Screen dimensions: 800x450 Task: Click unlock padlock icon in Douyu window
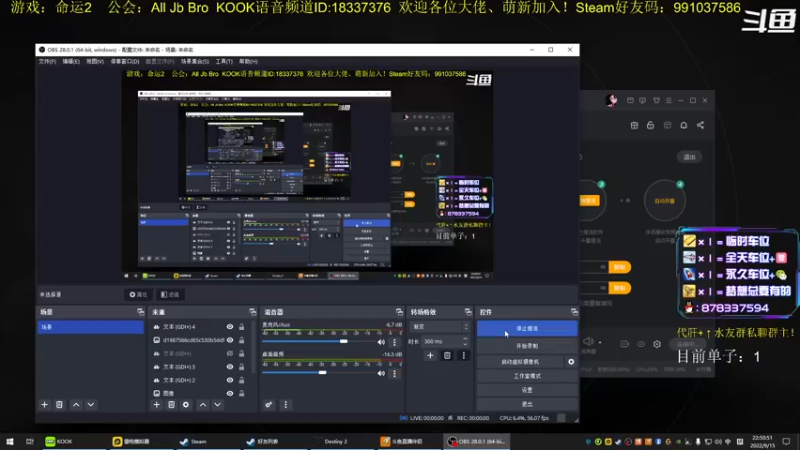[651, 125]
